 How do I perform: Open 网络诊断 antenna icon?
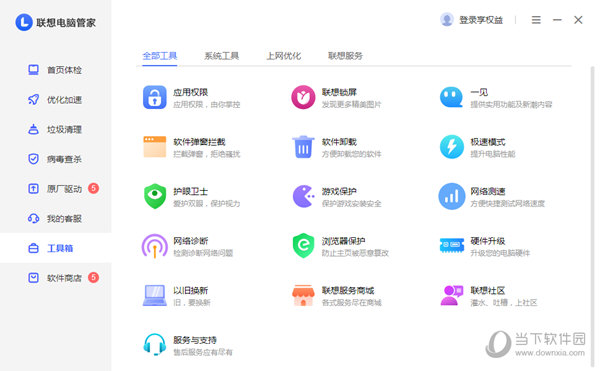point(155,246)
